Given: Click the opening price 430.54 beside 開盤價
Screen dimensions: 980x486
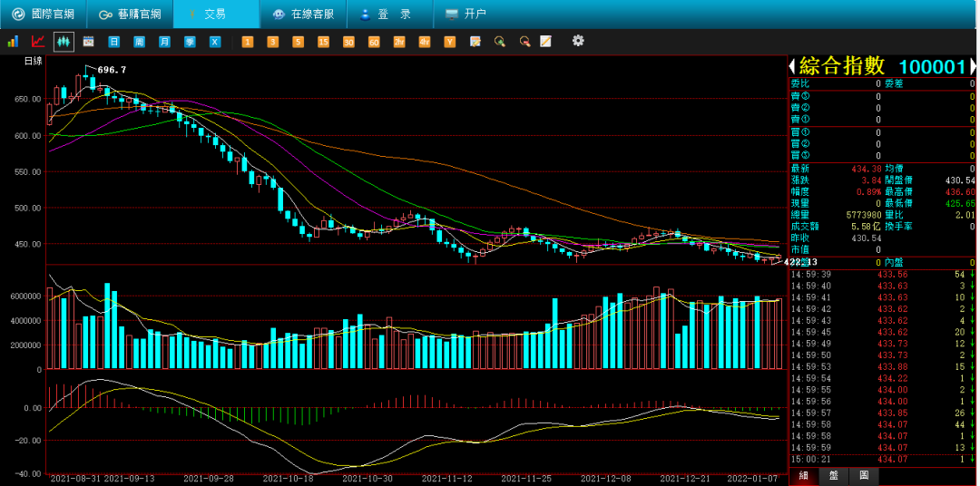Looking at the screenshot, I should (x=960, y=180).
